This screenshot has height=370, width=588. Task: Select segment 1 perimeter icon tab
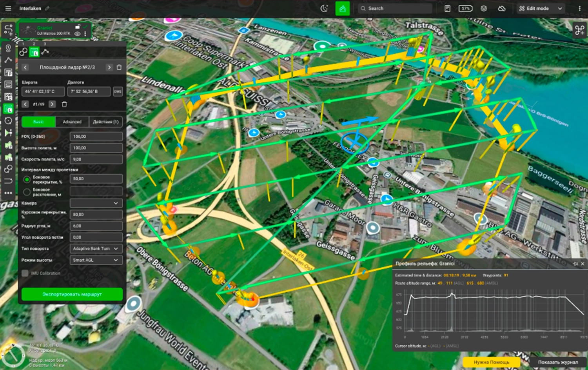(24, 52)
